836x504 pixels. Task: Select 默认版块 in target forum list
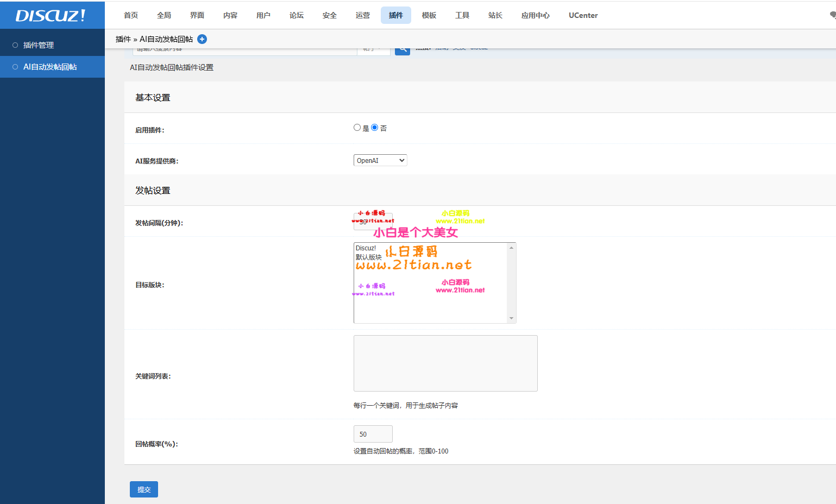click(369, 257)
